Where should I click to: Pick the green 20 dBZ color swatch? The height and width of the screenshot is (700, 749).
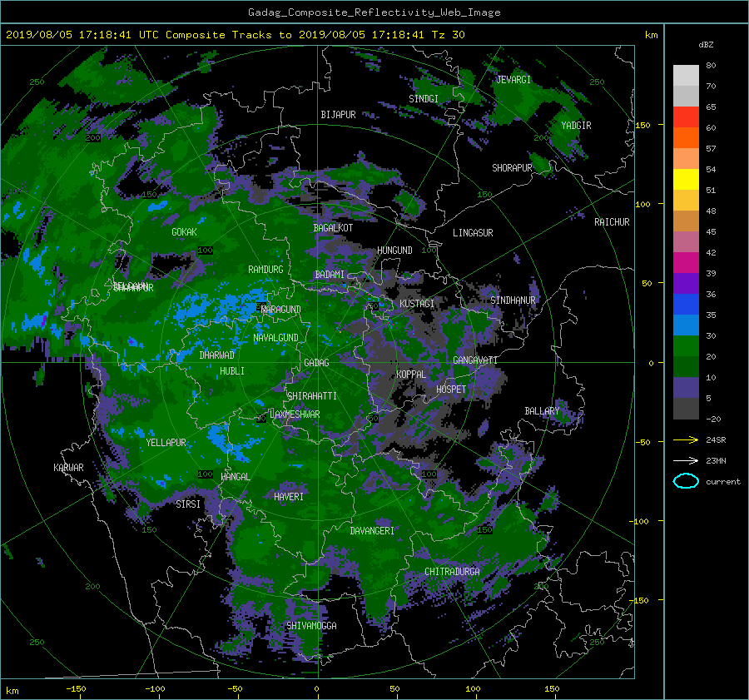click(686, 345)
